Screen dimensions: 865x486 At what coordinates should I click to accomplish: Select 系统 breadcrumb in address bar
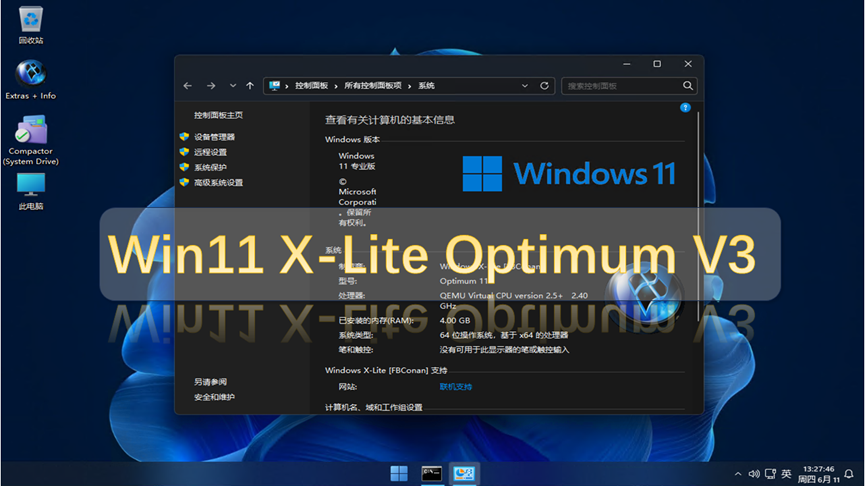[426, 86]
